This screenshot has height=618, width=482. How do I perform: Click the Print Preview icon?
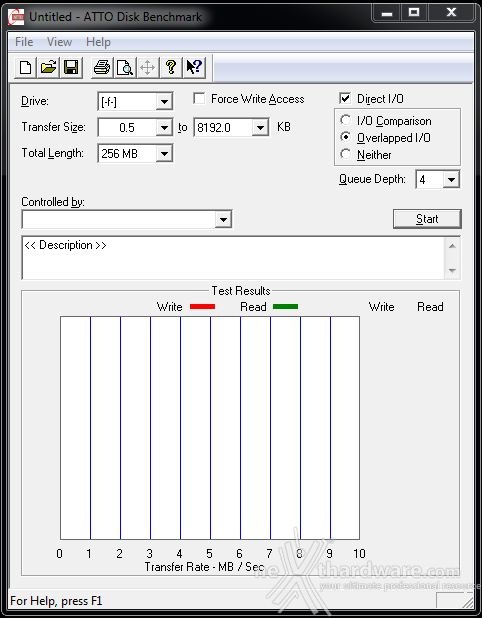pos(125,67)
